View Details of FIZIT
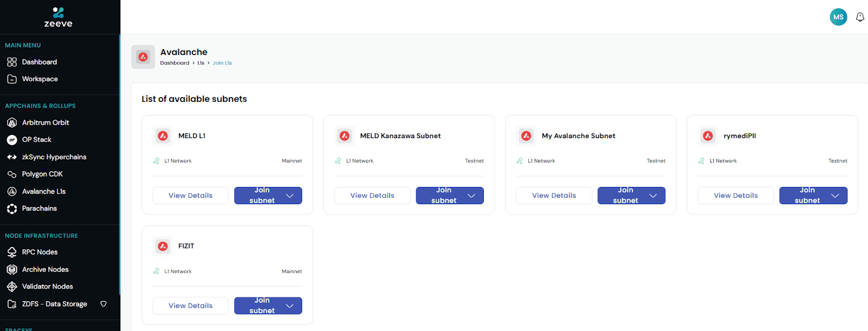 [190, 306]
